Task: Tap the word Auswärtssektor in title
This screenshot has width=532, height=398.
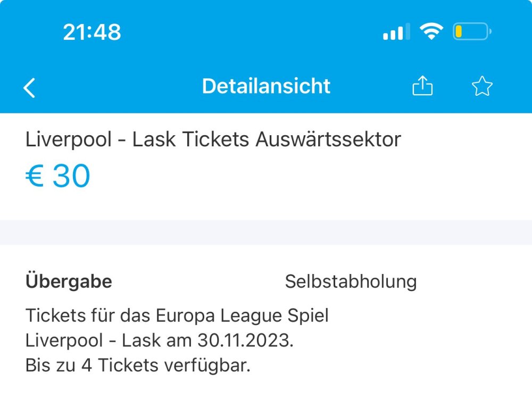Action: pyautogui.click(x=328, y=139)
